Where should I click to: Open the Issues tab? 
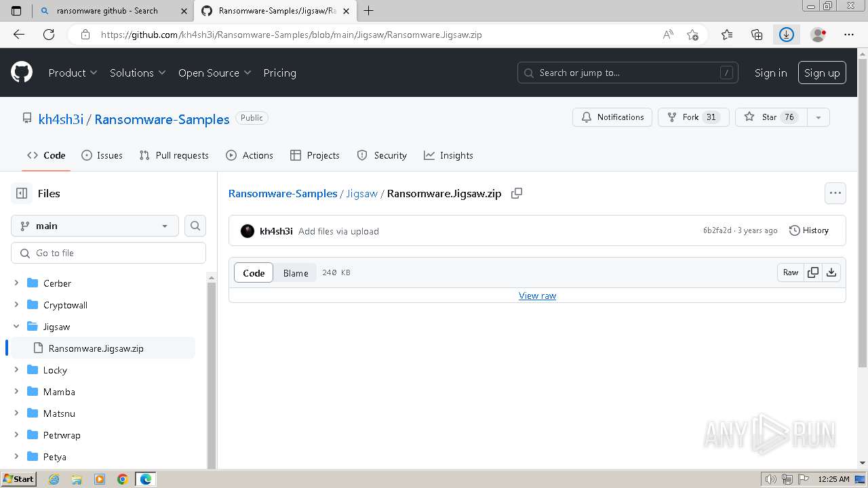pos(102,155)
